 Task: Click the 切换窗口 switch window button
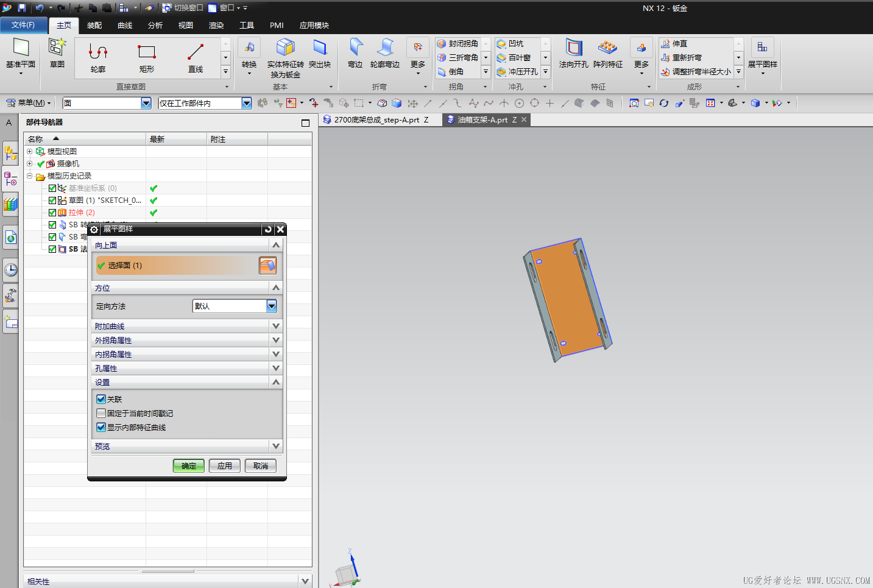click(183, 8)
